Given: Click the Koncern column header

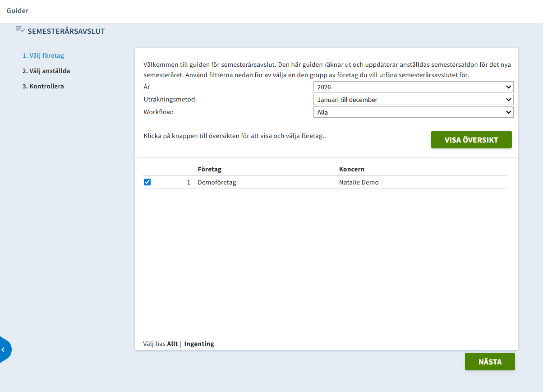Looking at the screenshot, I should pyautogui.click(x=352, y=169).
